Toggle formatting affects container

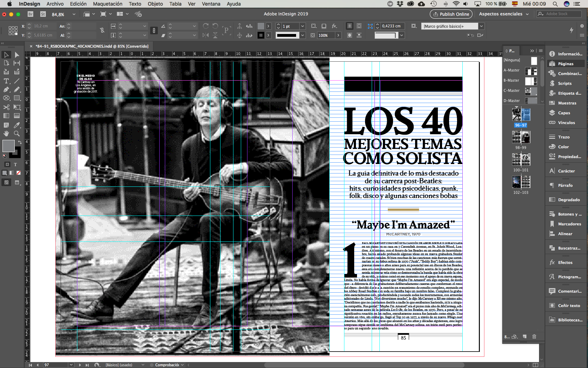click(7, 164)
